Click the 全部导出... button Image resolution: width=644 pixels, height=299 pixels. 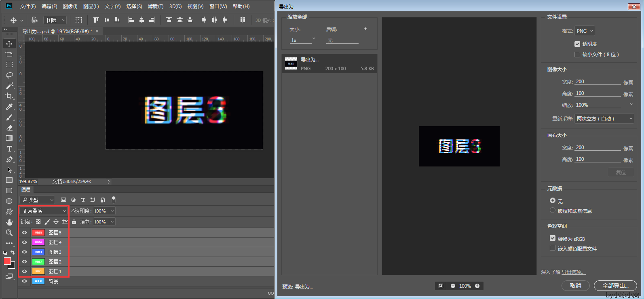click(x=615, y=286)
